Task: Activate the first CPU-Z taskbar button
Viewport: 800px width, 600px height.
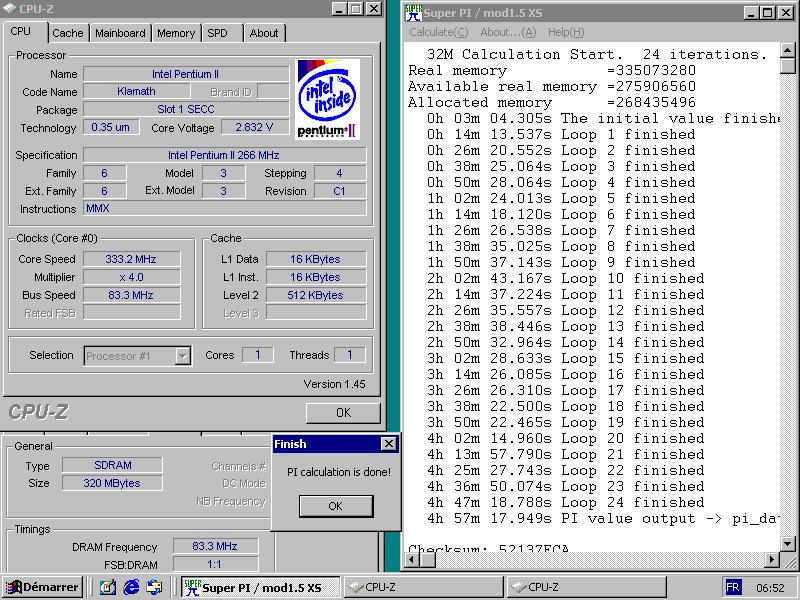Action: 422,587
